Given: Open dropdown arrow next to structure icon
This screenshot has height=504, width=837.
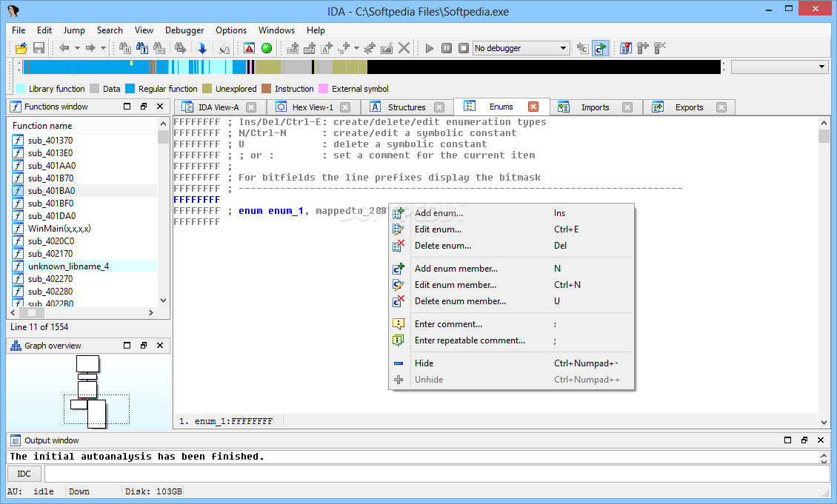Looking at the screenshot, I should pyautogui.click(x=356, y=48).
